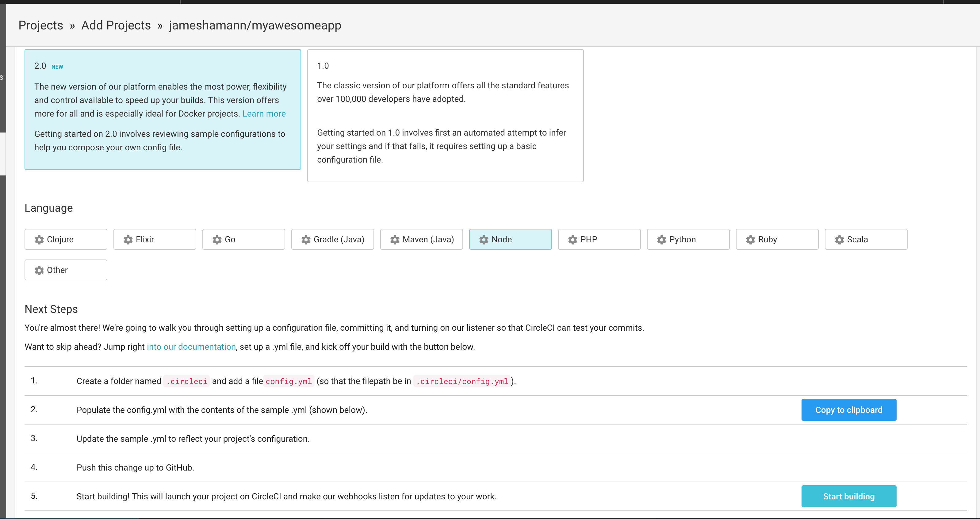Go to Add Projects breadcrumb
980x519 pixels.
(116, 25)
